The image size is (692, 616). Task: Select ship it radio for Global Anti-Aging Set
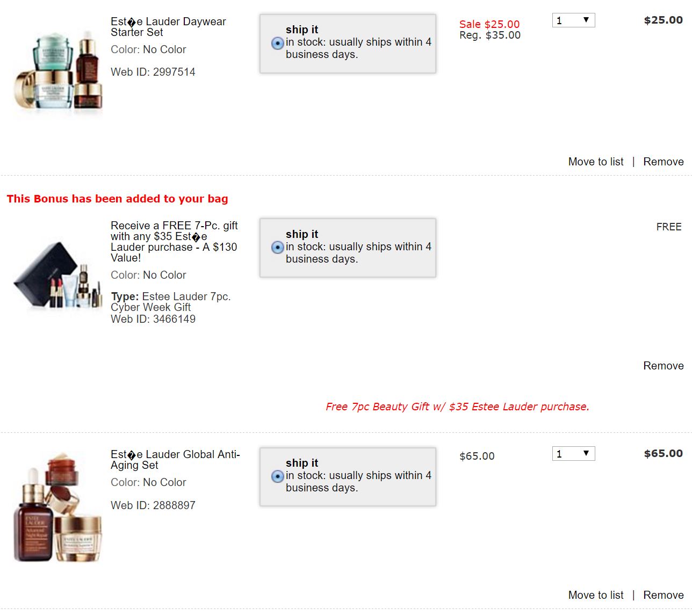[x=277, y=476]
